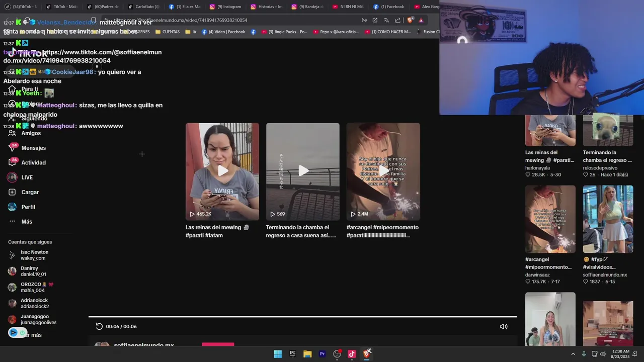This screenshot has height=362, width=644.
Task: Expand the Más menu in sidebar
Action: point(20,222)
